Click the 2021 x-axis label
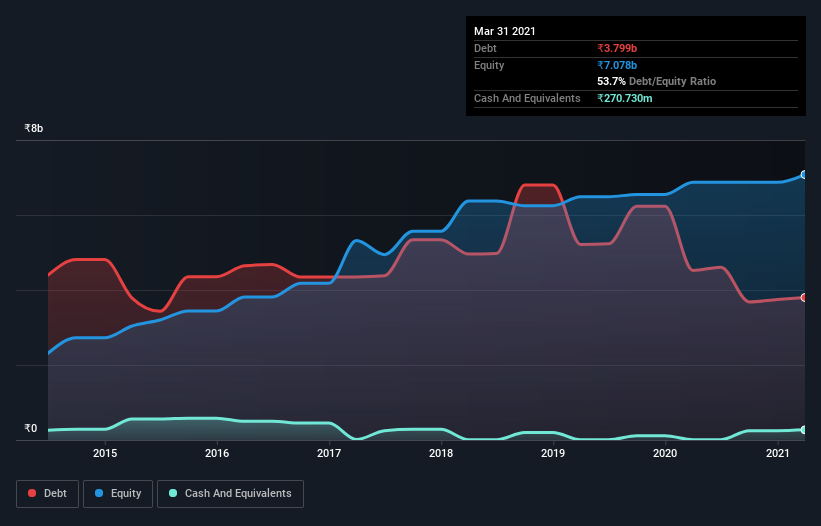This screenshot has width=821, height=526. click(778, 453)
